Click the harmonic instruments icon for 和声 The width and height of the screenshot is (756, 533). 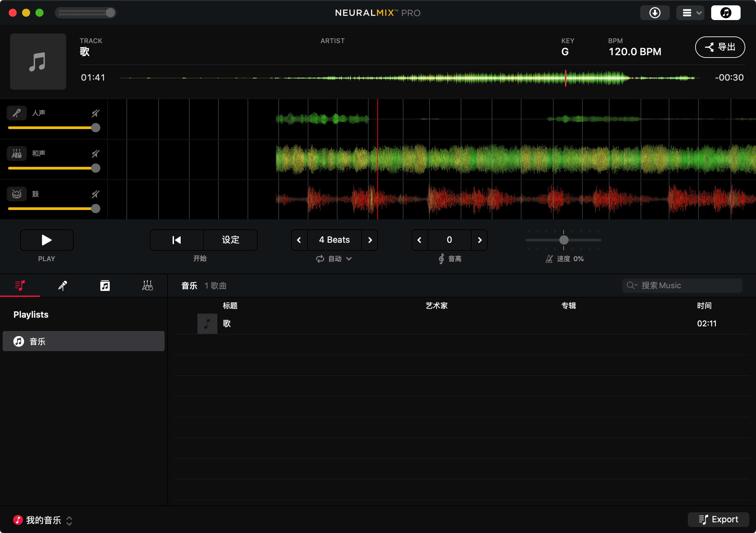[x=17, y=153]
